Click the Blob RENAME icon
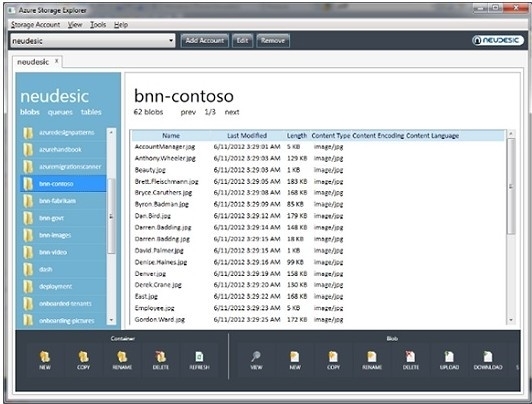 point(372,357)
